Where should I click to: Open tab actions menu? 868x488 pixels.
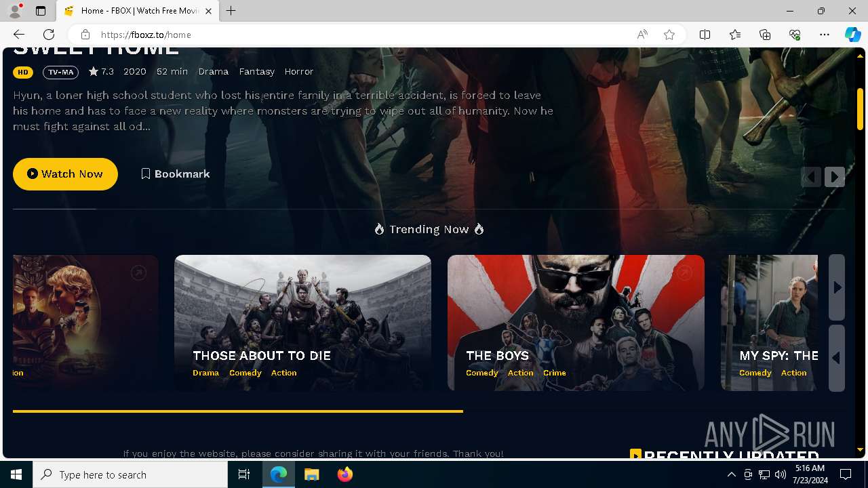(41, 11)
